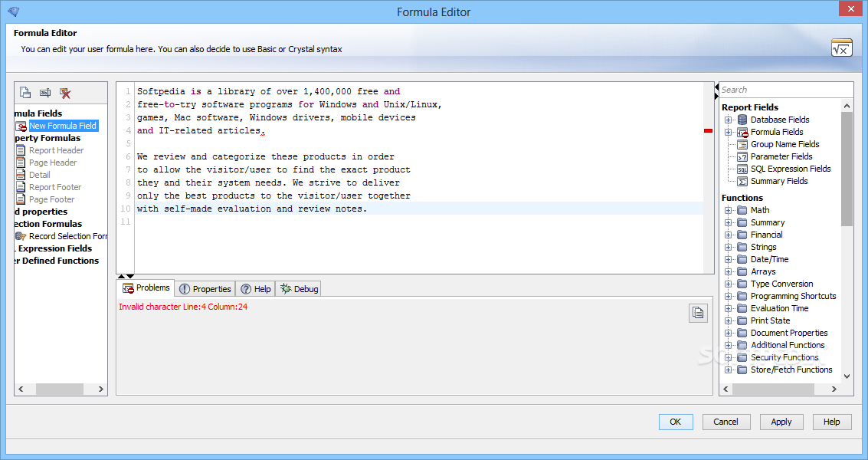Click the right panel vertical scrollbar thumb
868x460 pixels.
click(x=847, y=169)
